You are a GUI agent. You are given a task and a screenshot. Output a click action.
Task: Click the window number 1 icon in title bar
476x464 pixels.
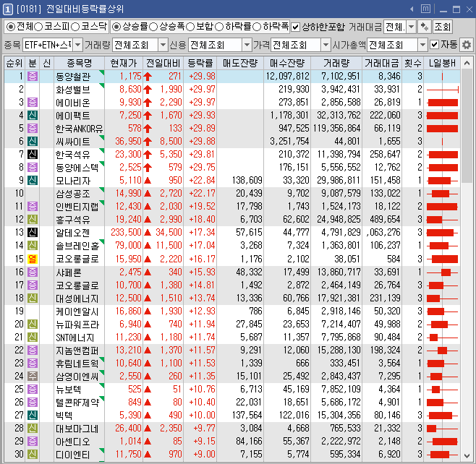coord(7,9)
